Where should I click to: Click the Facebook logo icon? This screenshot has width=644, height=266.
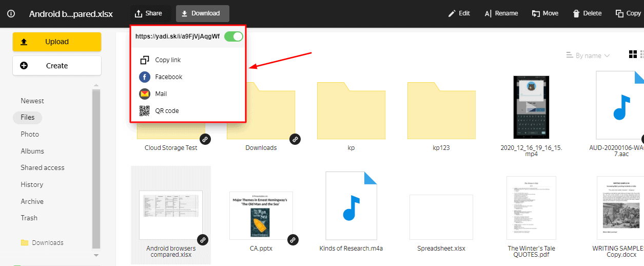[x=145, y=77]
